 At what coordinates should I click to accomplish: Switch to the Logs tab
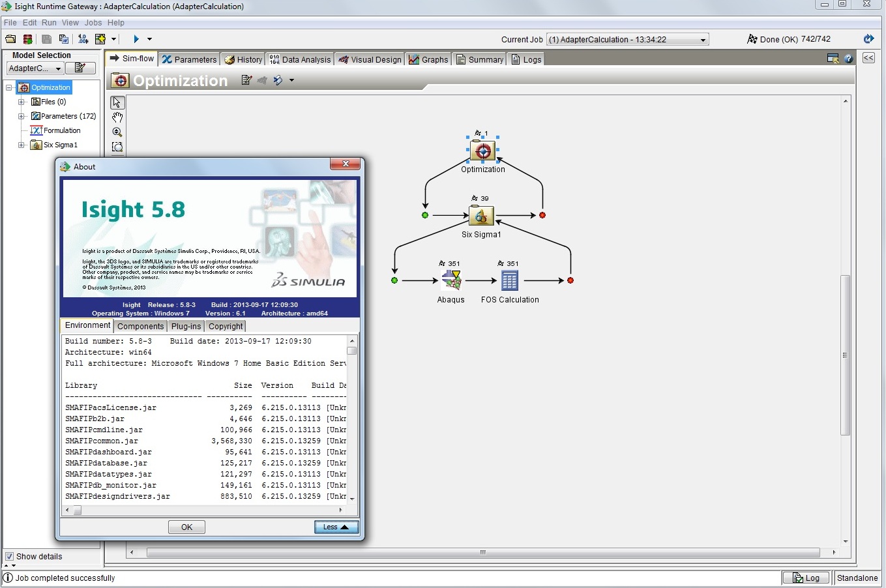point(526,59)
